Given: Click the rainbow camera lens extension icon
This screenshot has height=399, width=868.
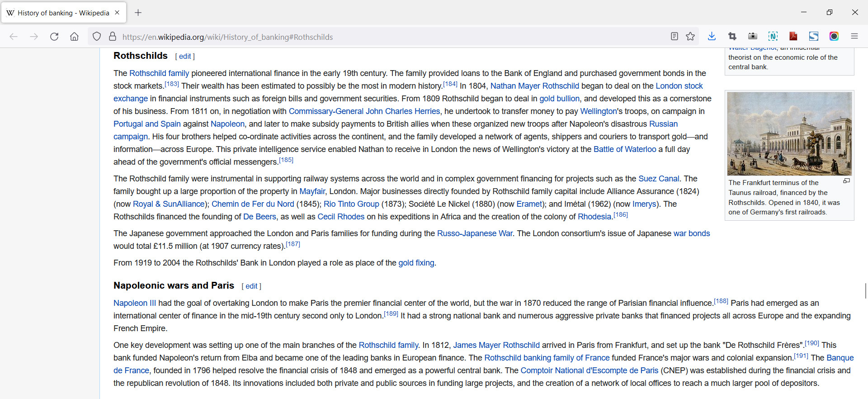Looking at the screenshot, I should click(834, 37).
